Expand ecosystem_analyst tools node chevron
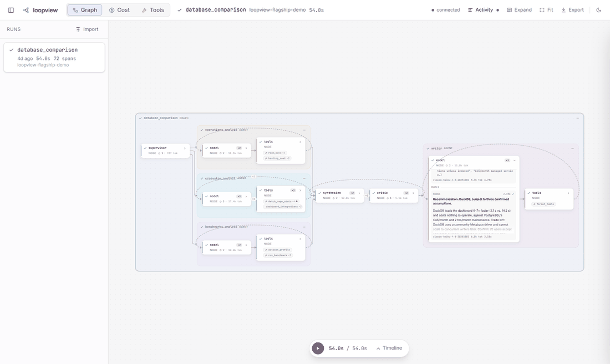Image resolution: width=610 pixels, height=364 pixels. point(300,191)
